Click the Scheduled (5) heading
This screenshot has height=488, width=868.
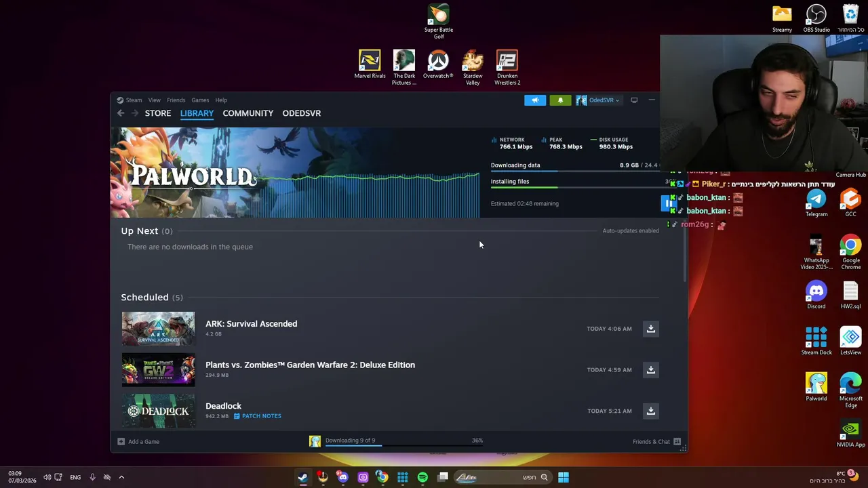point(152,298)
